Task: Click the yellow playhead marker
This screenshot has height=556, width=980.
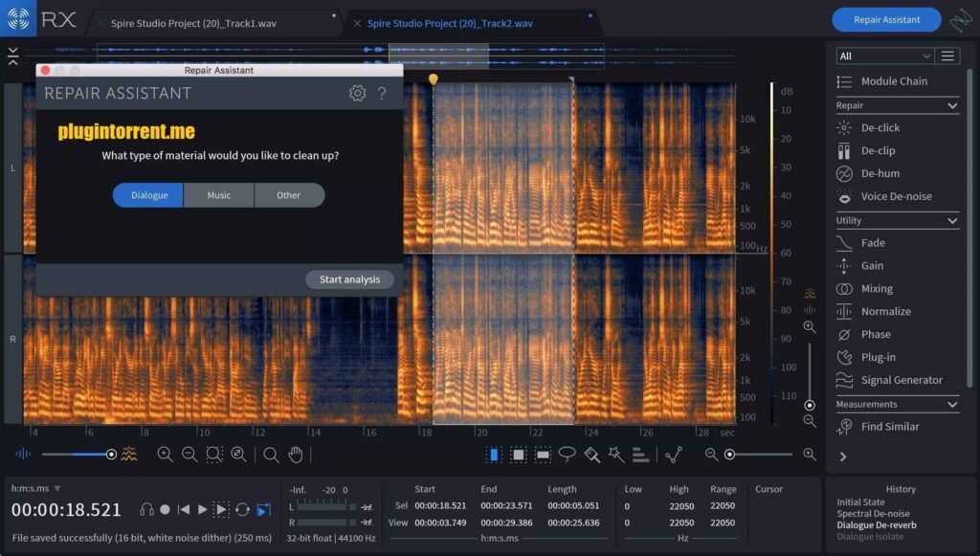Action: click(x=434, y=79)
